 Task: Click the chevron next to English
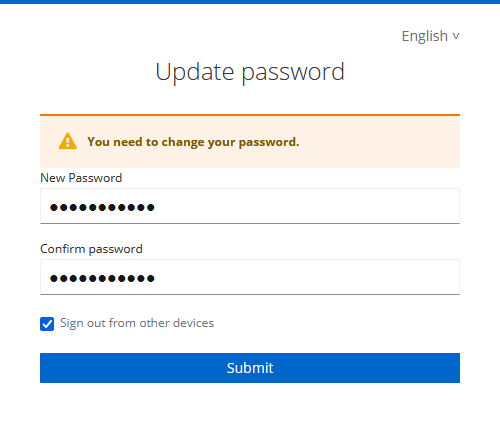click(456, 36)
